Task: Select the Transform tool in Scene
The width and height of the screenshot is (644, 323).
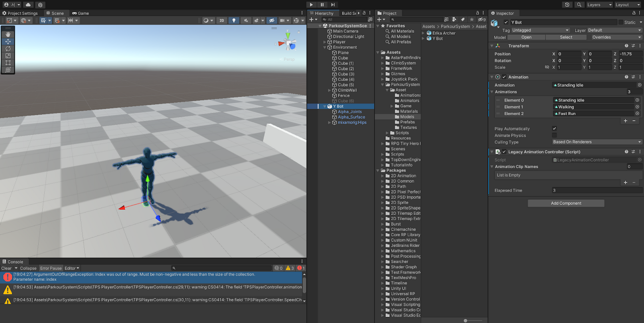Action: (x=8, y=69)
